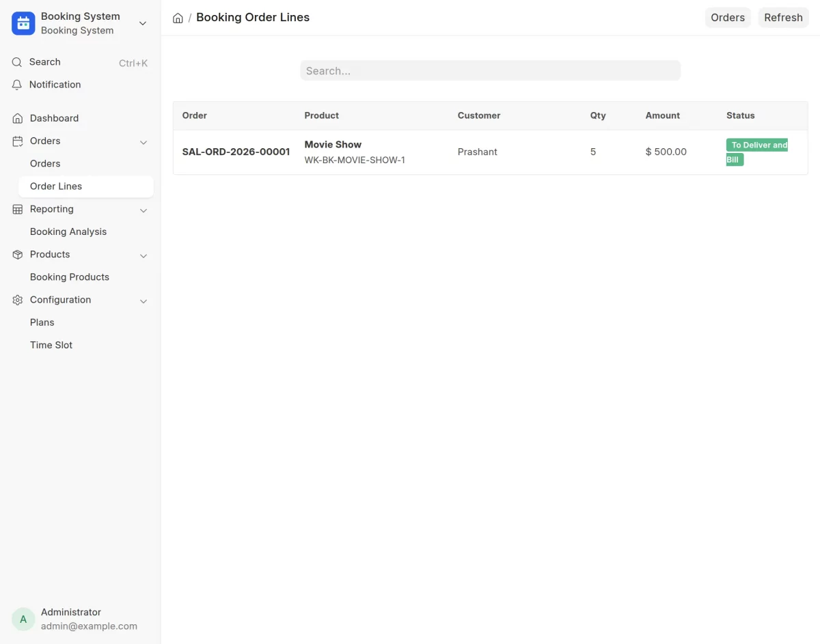Click the Reporting table icon

(x=18, y=209)
